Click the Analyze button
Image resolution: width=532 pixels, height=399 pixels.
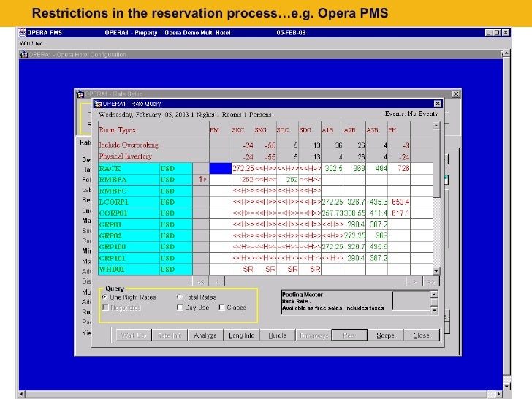(x=205, y=335)
